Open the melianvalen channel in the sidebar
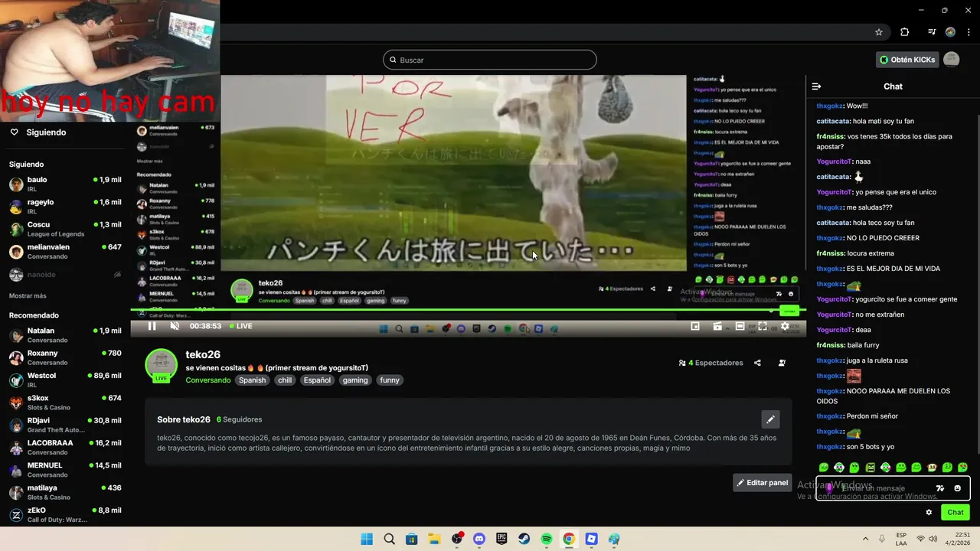The width and height of the screenshot is (980, 551). [65, 252]
